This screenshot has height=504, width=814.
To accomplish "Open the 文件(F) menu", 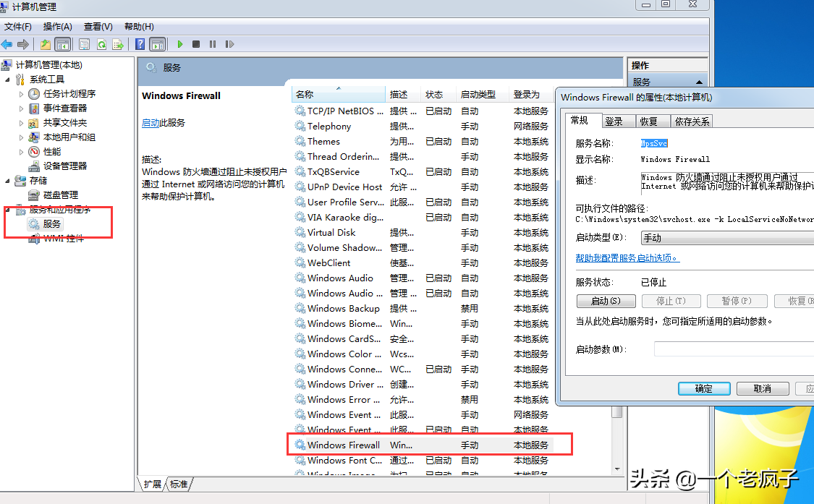I will pos(18,27).
